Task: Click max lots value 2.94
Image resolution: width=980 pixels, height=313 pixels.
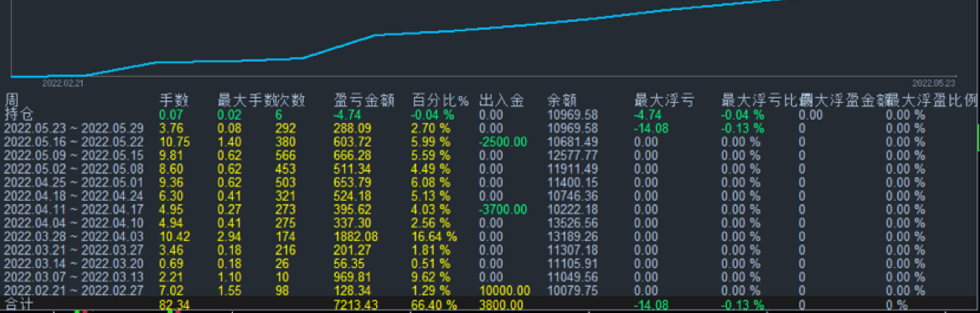Action: [230, 237]
